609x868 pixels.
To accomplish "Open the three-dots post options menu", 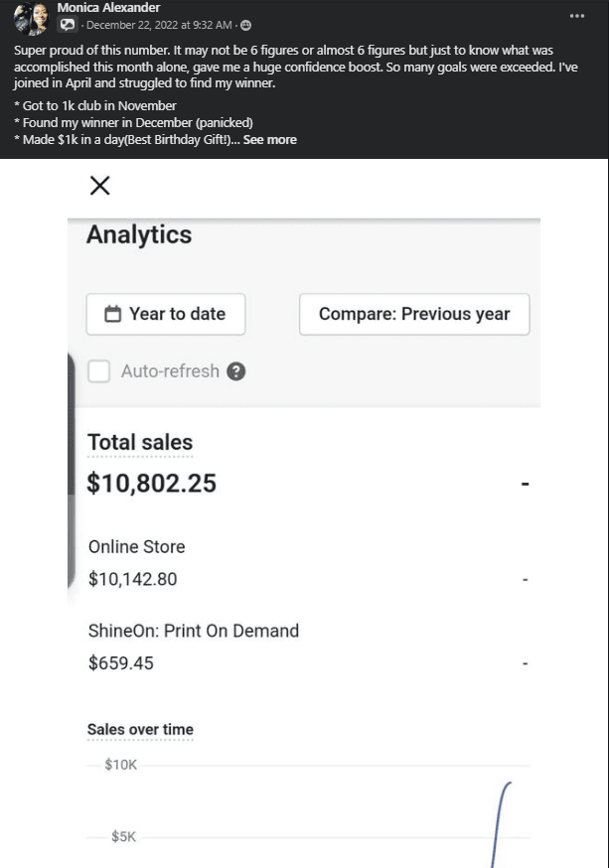I will point(577,16).
